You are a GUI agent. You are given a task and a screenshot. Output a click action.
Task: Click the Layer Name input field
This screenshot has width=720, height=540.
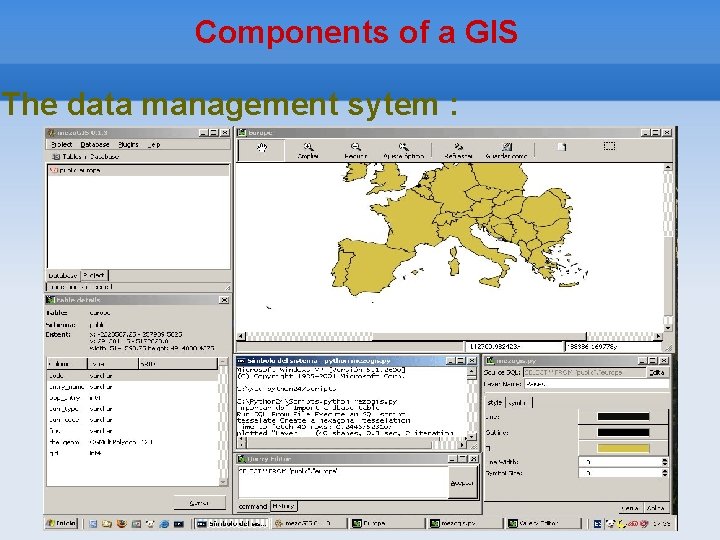pyautogui.click(x=596, y=384)
